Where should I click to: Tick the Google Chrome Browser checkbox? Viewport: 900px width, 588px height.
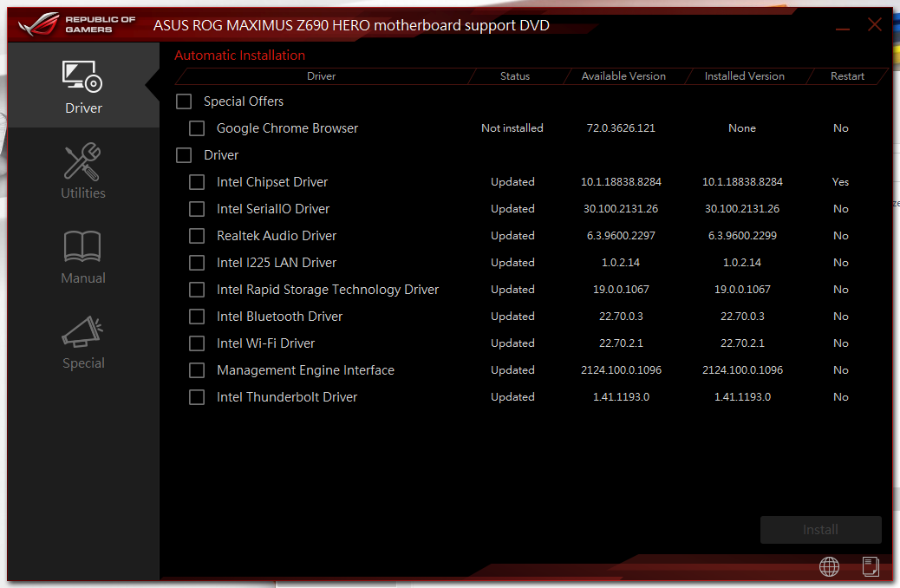pos(198,128)
